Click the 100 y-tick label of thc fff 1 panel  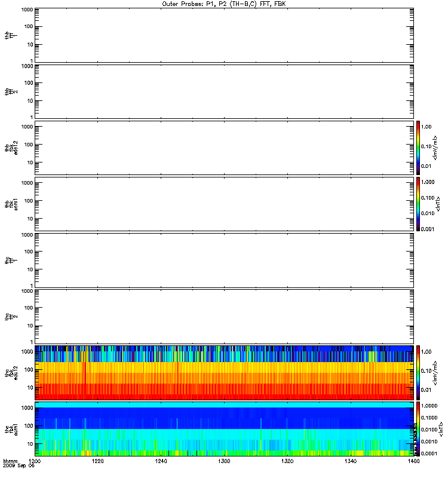(x=29, y=252)
